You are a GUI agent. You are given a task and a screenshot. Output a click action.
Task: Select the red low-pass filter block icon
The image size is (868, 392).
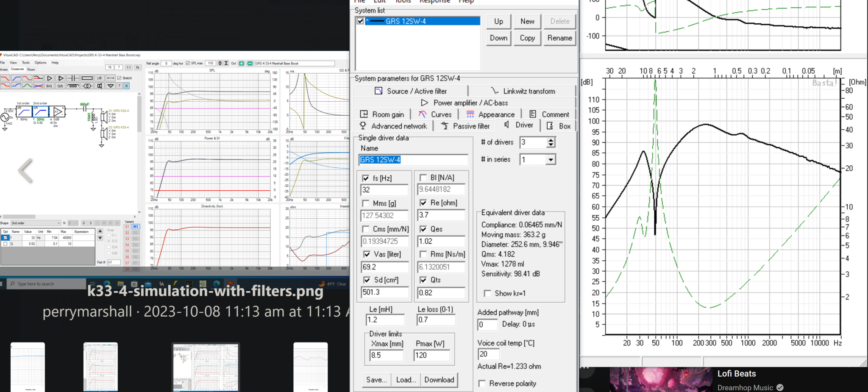[5, 78]
